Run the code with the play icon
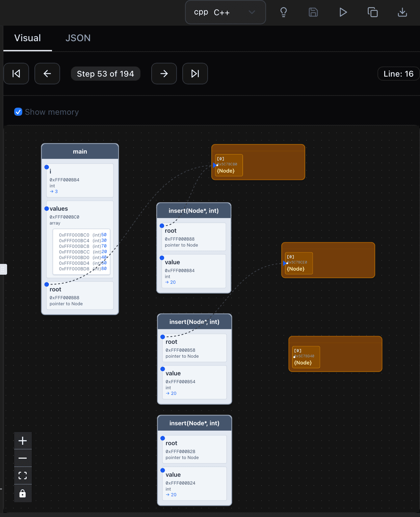This screenshot has width=420, height=517. click(x=343, y=12)
